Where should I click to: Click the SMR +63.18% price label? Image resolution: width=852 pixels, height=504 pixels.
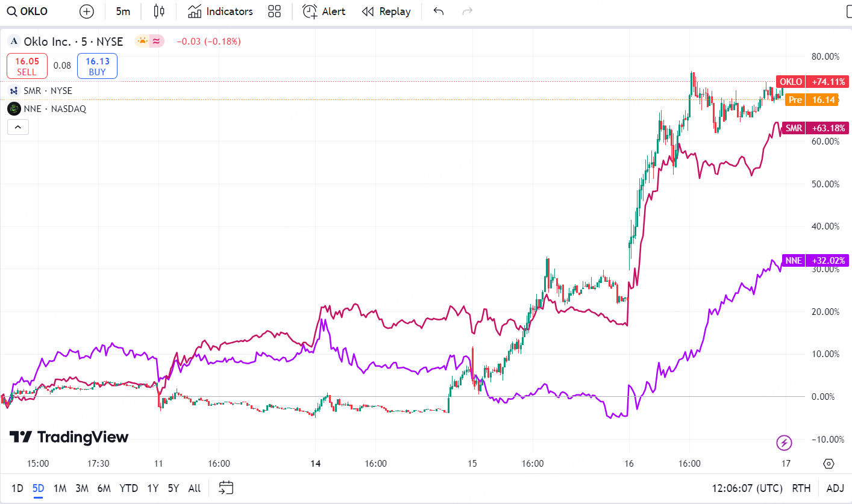816,128
